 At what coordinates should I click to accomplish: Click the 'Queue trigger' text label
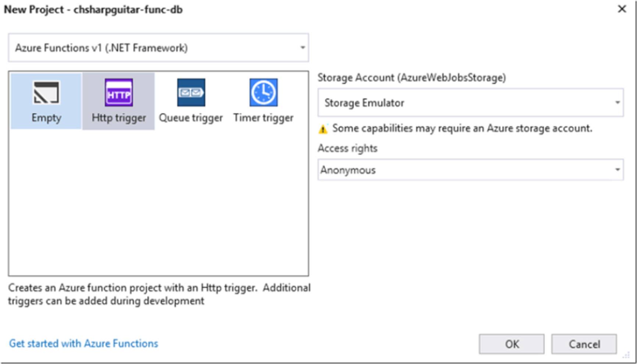point(191,118)
